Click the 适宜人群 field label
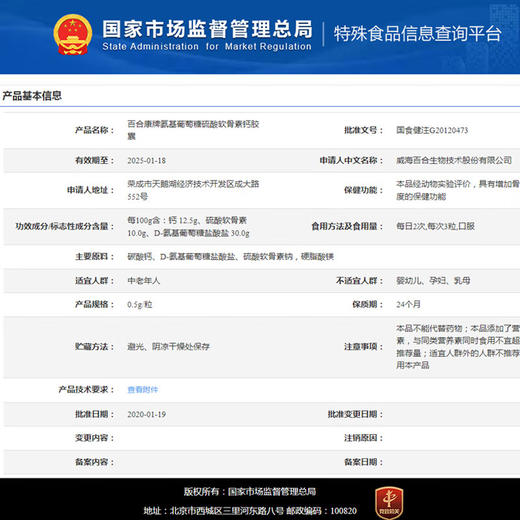The height and width of the screenshot is (520, 520). pos(94,281)
